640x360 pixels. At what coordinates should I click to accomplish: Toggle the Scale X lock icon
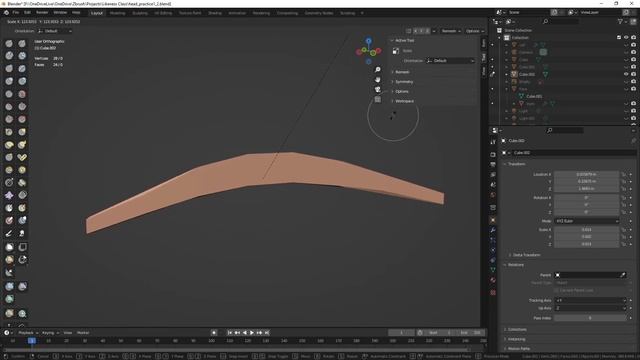[x=623, y=230]
